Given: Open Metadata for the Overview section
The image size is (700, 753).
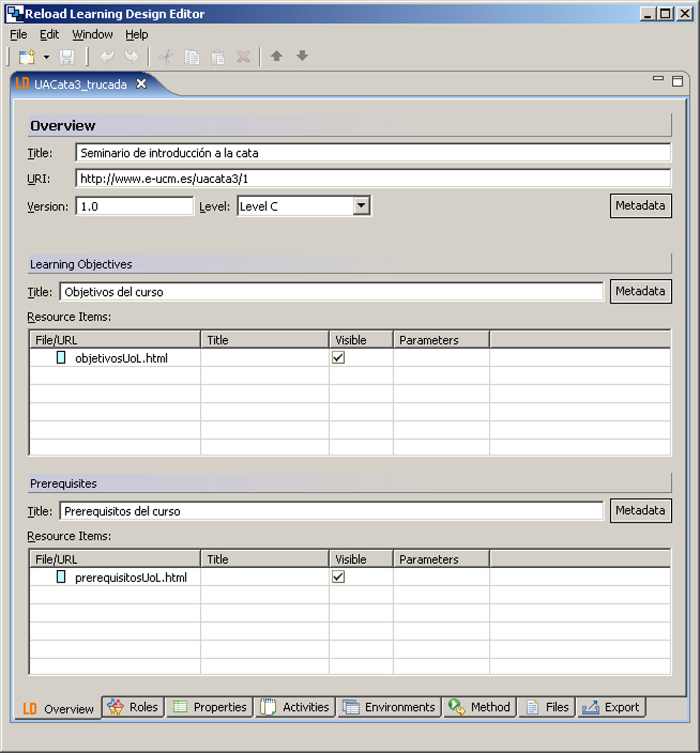Looking at the screenshot, I should (640, 206).
